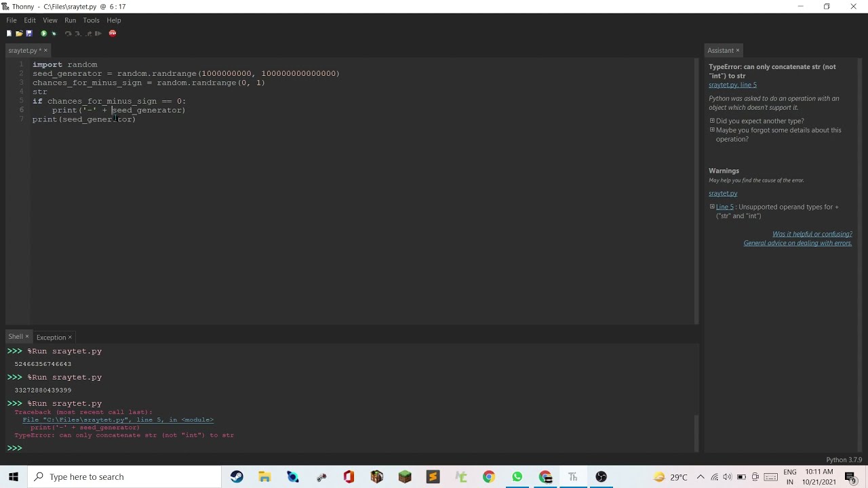This screenshot has height=488, width=868.
Task: Click the Save floppy disk icon
Action: [x=28, y=33]
